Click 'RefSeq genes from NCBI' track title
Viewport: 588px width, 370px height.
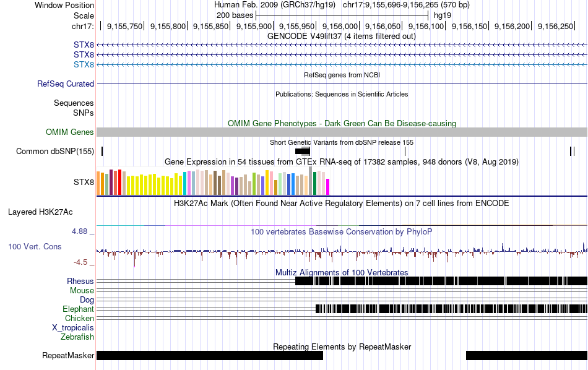pos(342,75)
